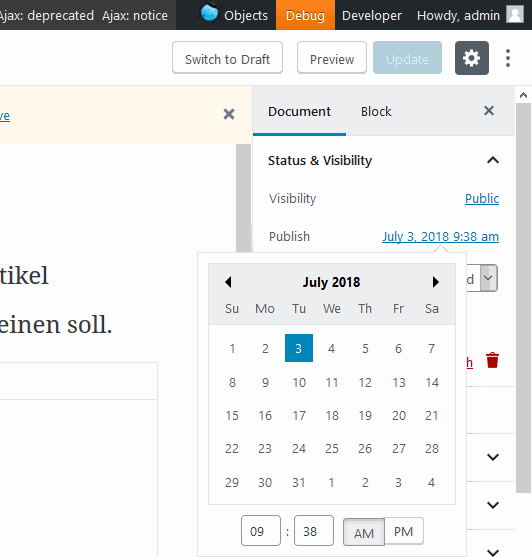This screenshot has height=557, width=532.
Task: Select July 14 in the calendar
Action: 432,383
